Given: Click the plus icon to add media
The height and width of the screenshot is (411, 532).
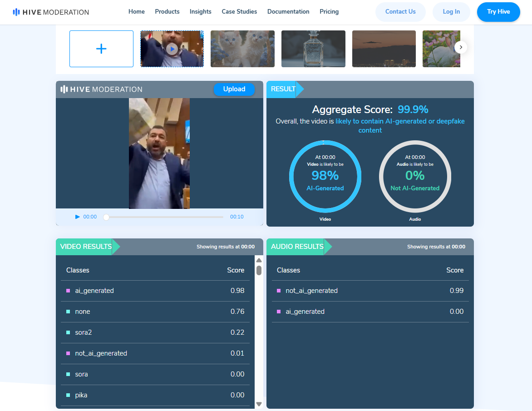Looking at the screenshot, I should [101, 49].
